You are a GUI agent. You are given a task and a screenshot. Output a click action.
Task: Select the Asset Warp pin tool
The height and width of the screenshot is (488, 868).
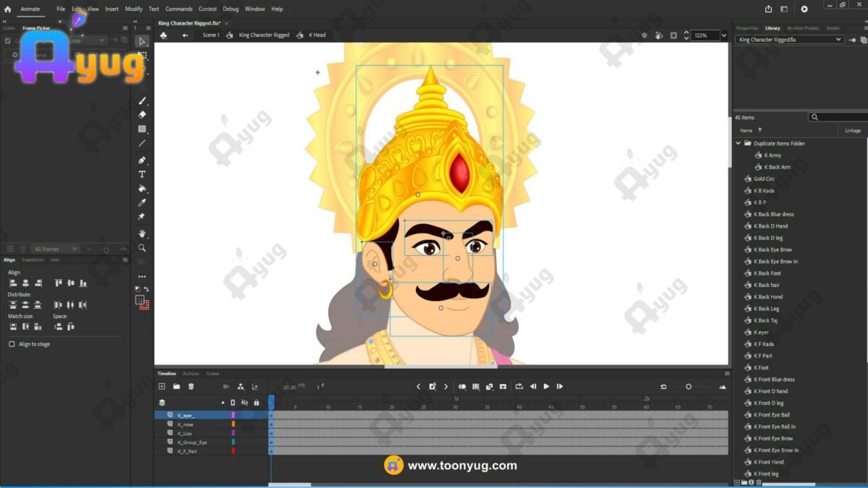(x=142, y=216)
